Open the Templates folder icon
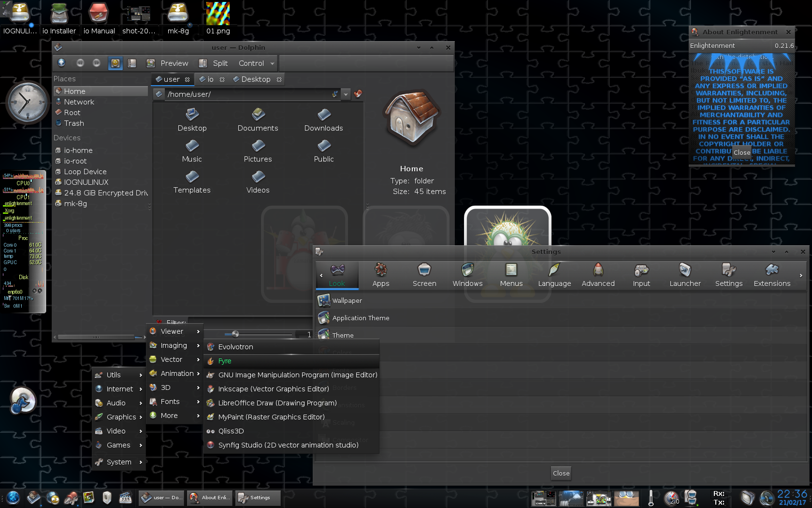Image resolution: width=812 pixels, height=508 pixels. pyautogui.click(x=192, y=181)
